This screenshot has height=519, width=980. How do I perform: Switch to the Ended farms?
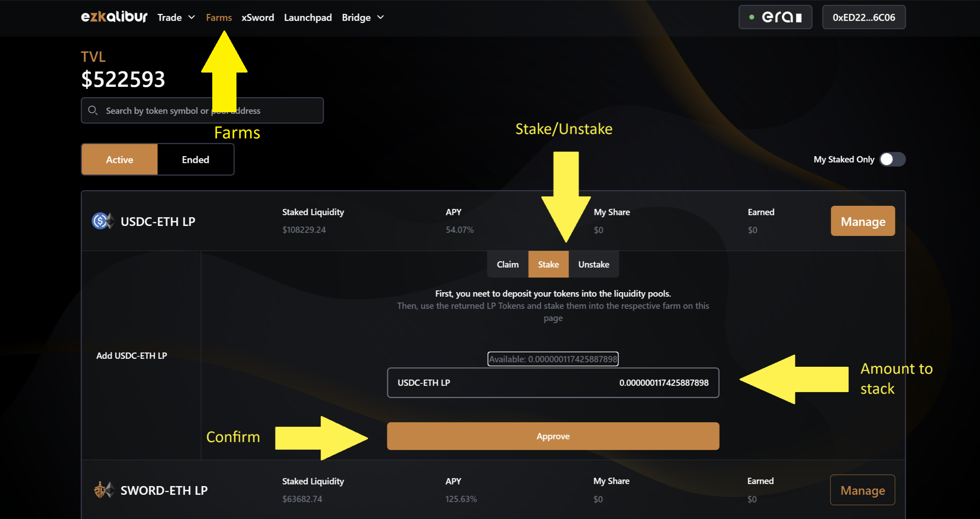tap(195, 159)
